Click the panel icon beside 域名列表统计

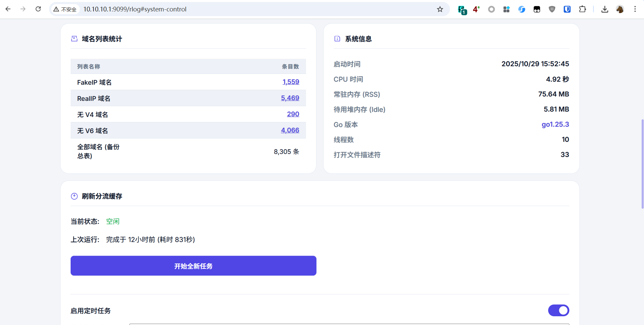coord(74,39)
